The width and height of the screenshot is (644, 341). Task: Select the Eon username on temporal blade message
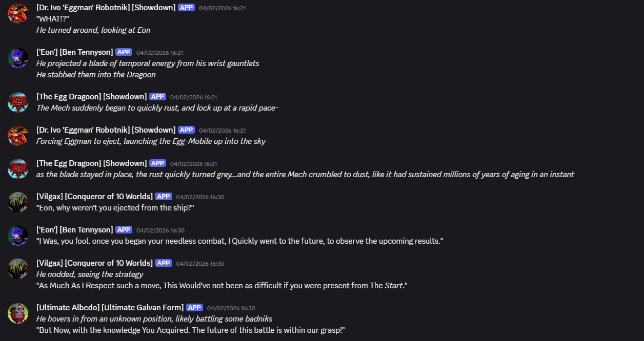(x=74, y=52)
